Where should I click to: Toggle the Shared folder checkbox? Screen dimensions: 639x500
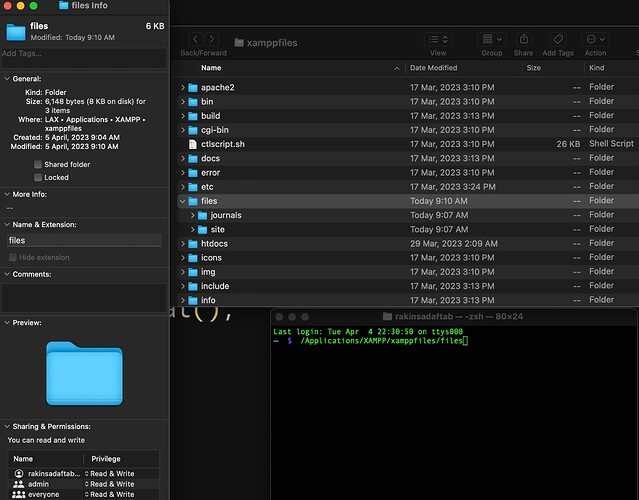[38, 164]
